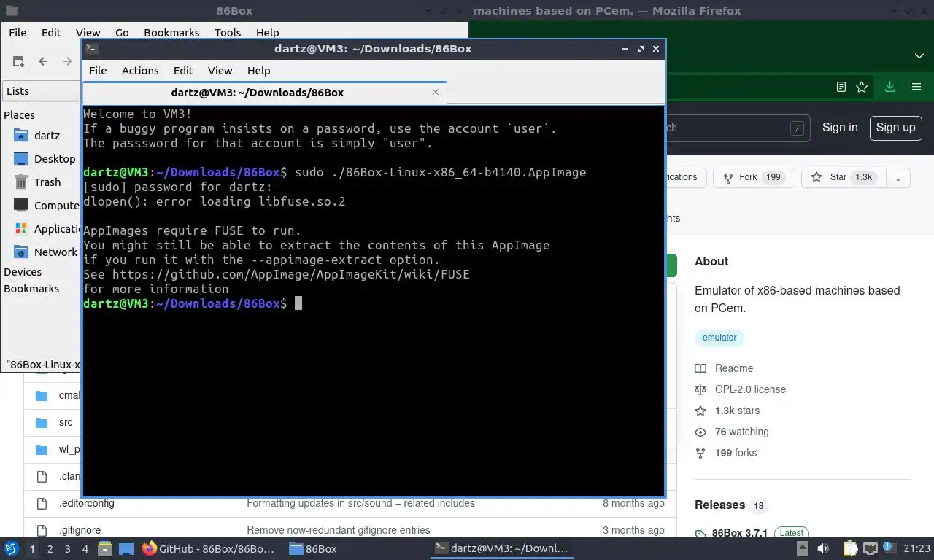The height and width of the screenshot is (560, 934).
Task: Open .gitignore file on GitHub
Action: (80, 530)
